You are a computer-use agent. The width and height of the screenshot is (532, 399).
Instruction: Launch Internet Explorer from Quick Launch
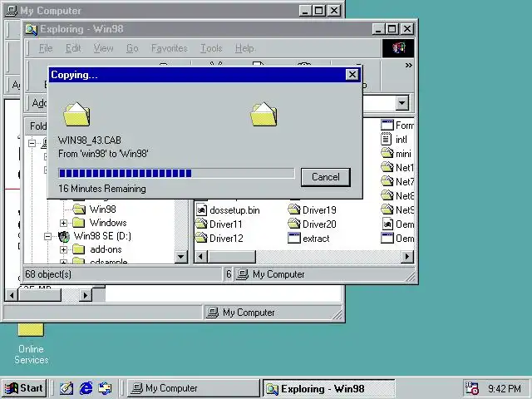point(86,388)
